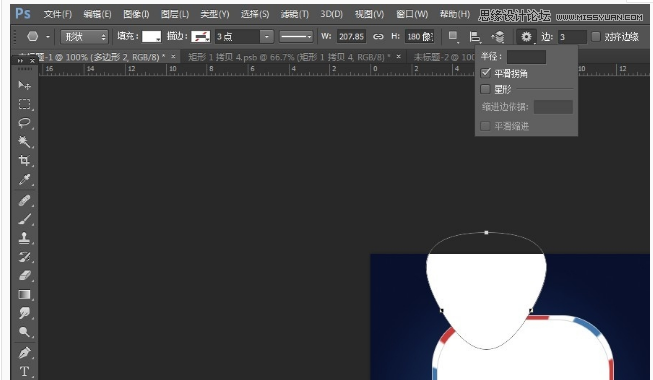Open the 图像(I) menu
Image resolution: width=653 pixels, height=380 pixels.
(x=136, y=14)
